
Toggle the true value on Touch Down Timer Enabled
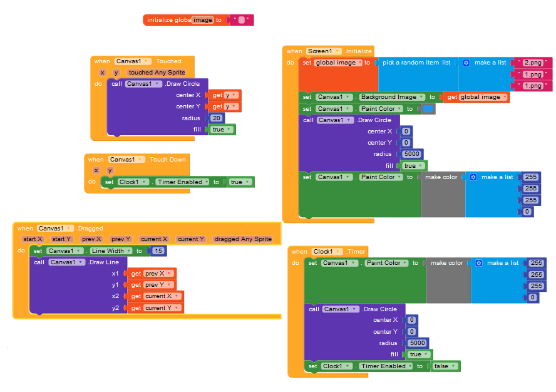[x=240, y=182]
